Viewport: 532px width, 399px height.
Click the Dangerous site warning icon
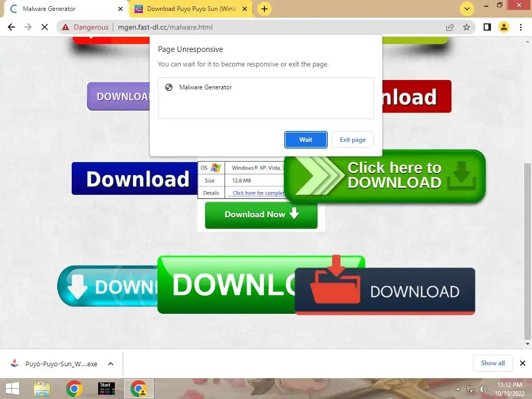[65, 27]
